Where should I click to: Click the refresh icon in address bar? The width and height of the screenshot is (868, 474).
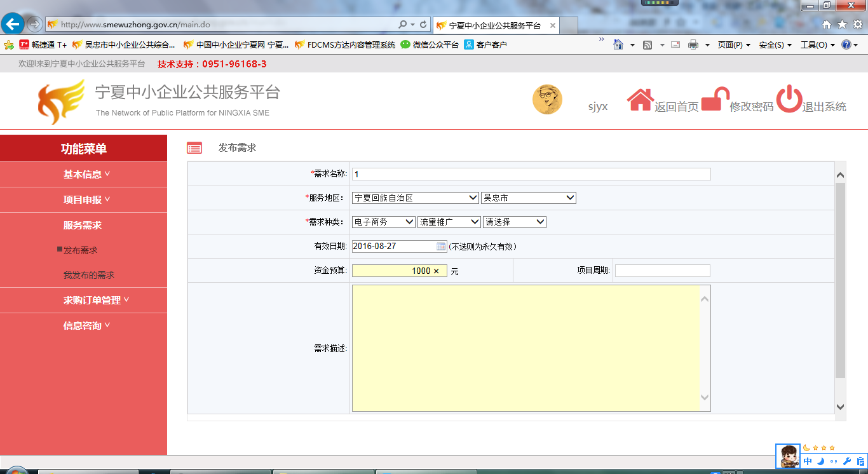click(423, 25)
